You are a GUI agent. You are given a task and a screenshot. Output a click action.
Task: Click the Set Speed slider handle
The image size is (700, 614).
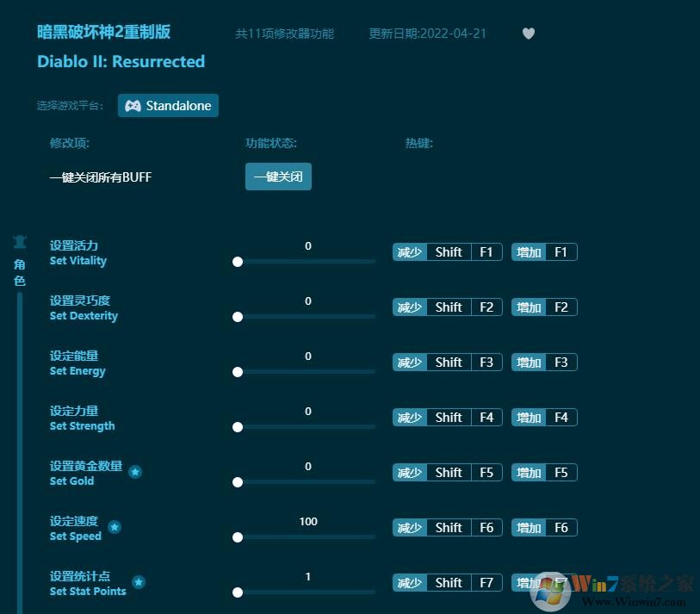[x=238, y=537]
